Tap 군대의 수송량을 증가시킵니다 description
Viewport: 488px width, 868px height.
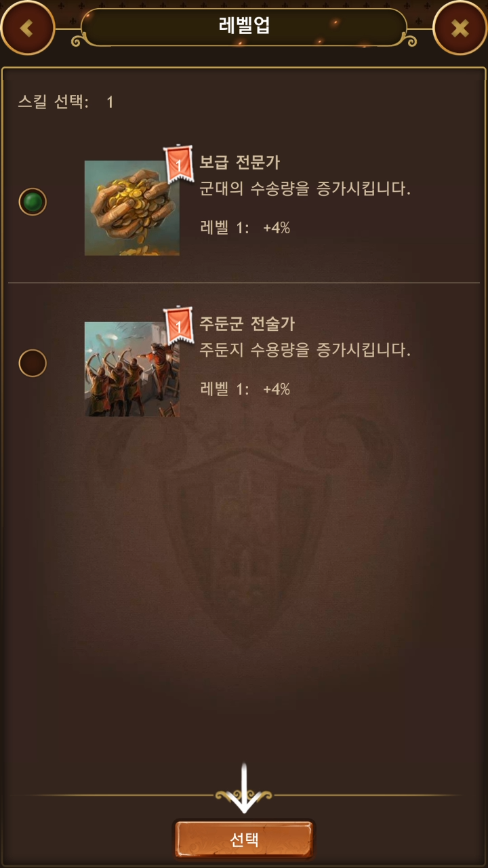coord(305,189)
